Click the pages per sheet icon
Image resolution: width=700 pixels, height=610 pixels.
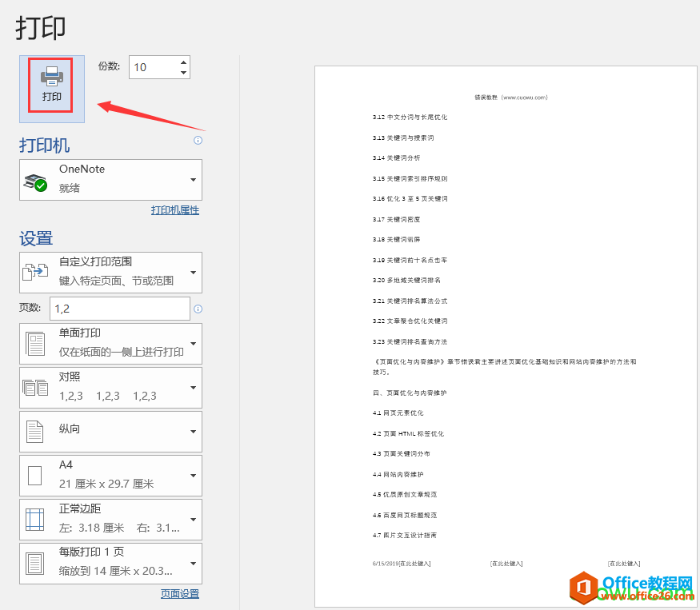point(35,563)
